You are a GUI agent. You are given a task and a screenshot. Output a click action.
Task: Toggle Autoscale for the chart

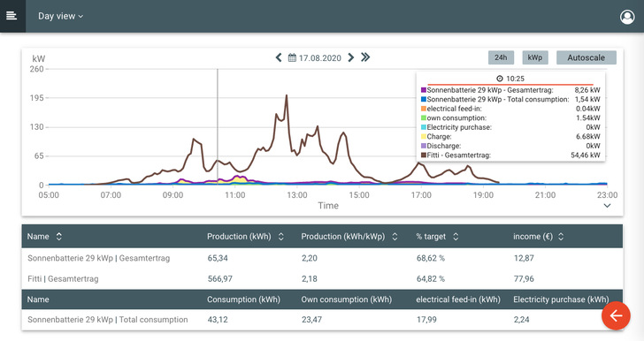(x=586, y=57)
